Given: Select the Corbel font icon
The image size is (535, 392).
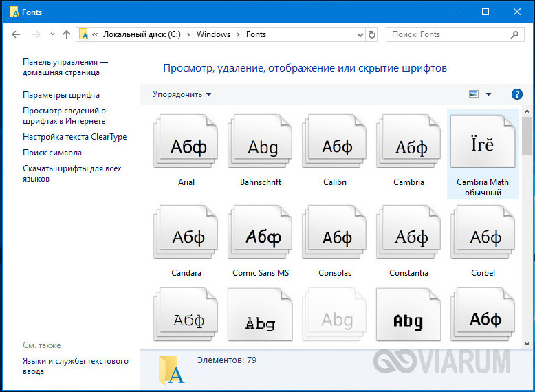Looking at the screenshot, I should pos(483,232).
